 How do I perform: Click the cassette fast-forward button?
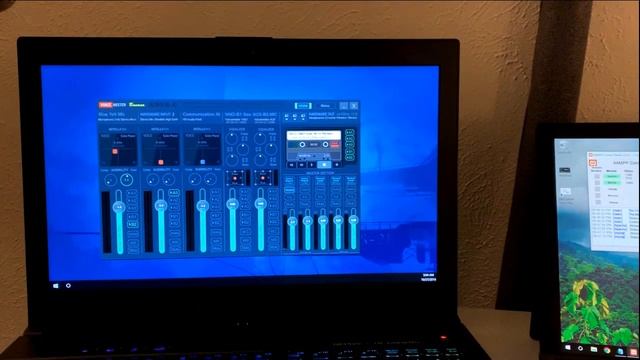click(x=302, y=165)
